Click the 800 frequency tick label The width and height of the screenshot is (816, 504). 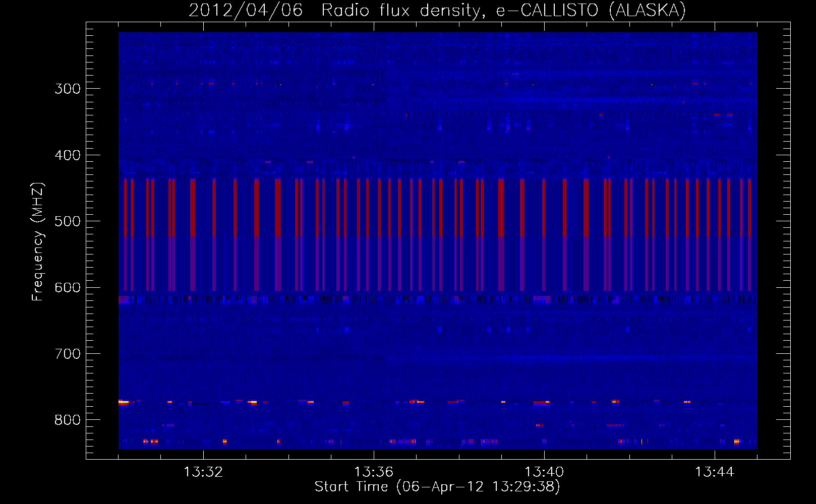68,420
